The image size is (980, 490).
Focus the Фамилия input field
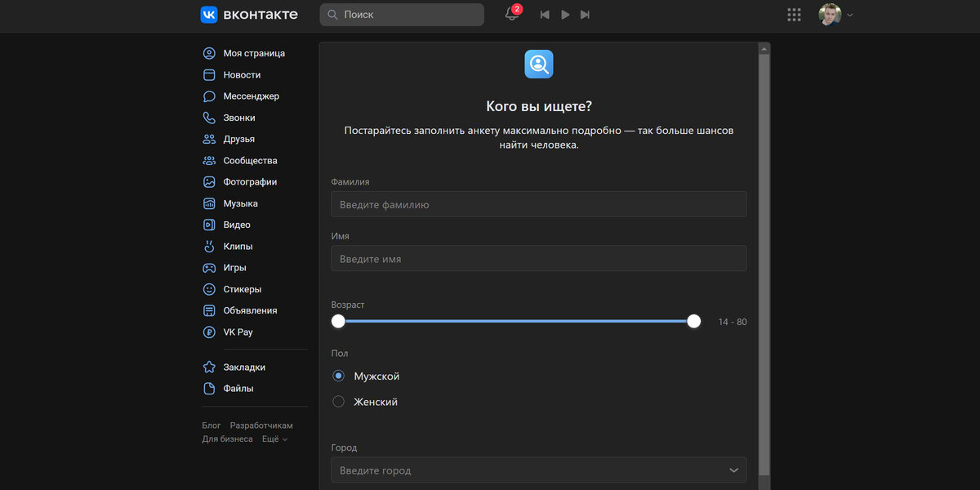point(539,204)
